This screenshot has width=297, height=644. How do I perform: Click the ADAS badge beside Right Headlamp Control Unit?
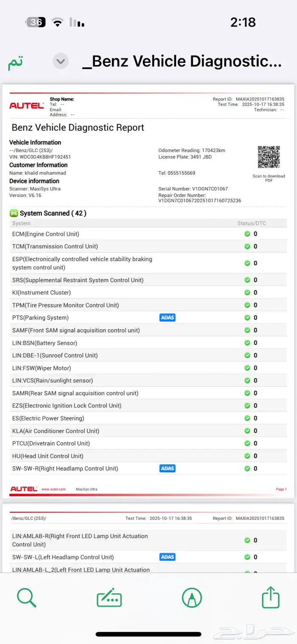[x=167, y=469]
